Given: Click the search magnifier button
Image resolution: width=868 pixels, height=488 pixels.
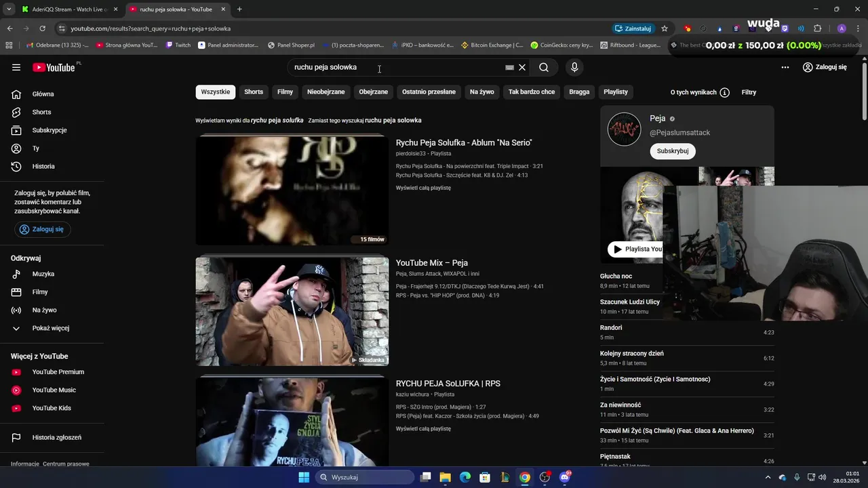Looking at the screenshot, I should [544, 67].
